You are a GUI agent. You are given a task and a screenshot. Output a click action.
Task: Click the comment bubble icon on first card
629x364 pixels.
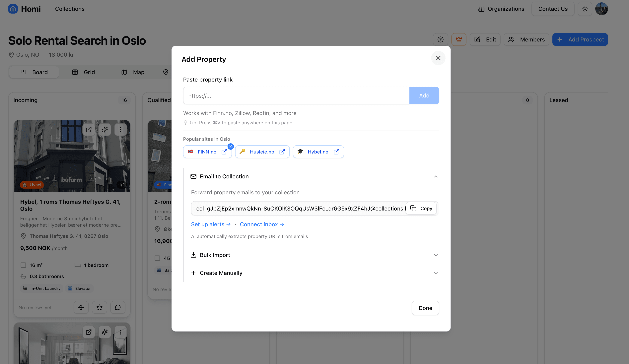coord(117,307)
